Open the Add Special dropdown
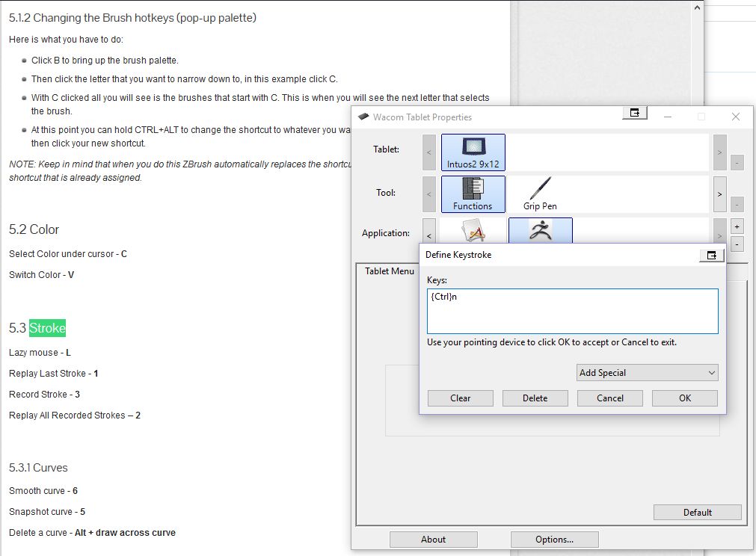The width and height of the screenshot is (756, 556). [647, 373]
